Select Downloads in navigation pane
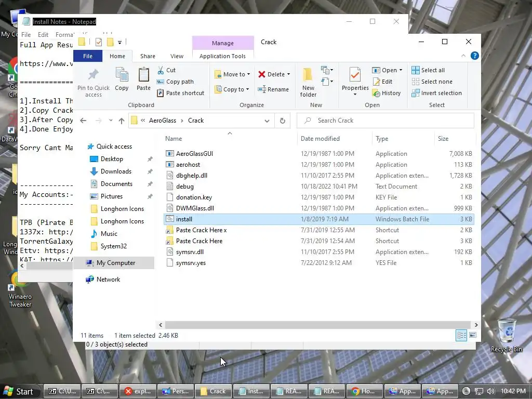The image size is (532, 399). (x=116, y=171)
